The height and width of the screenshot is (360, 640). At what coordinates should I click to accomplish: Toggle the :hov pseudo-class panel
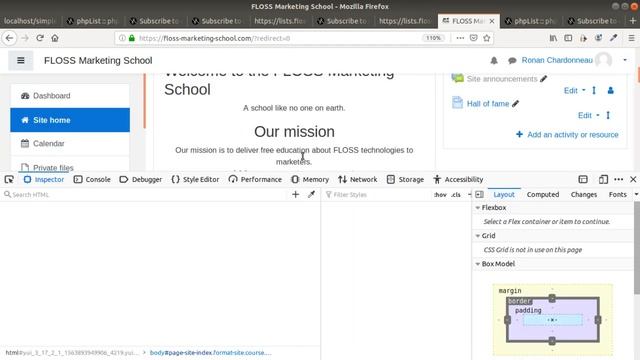click(440, 195)
